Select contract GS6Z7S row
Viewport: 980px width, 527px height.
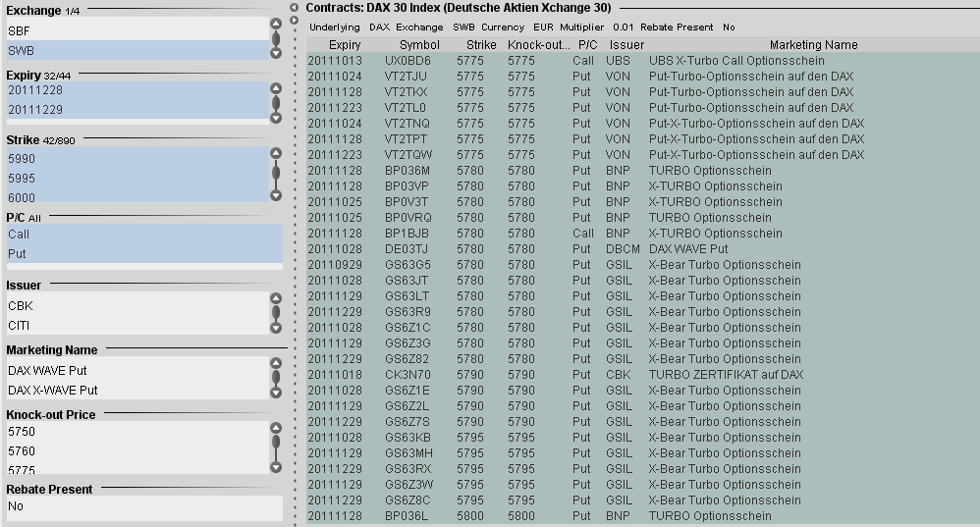pos(642,421)
